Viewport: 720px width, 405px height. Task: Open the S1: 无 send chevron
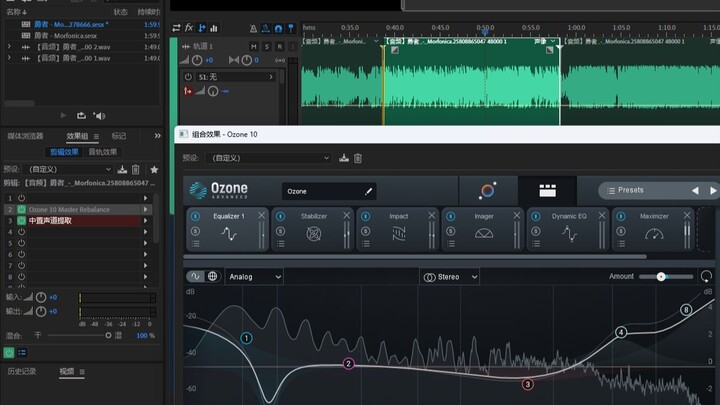point(271,77)
